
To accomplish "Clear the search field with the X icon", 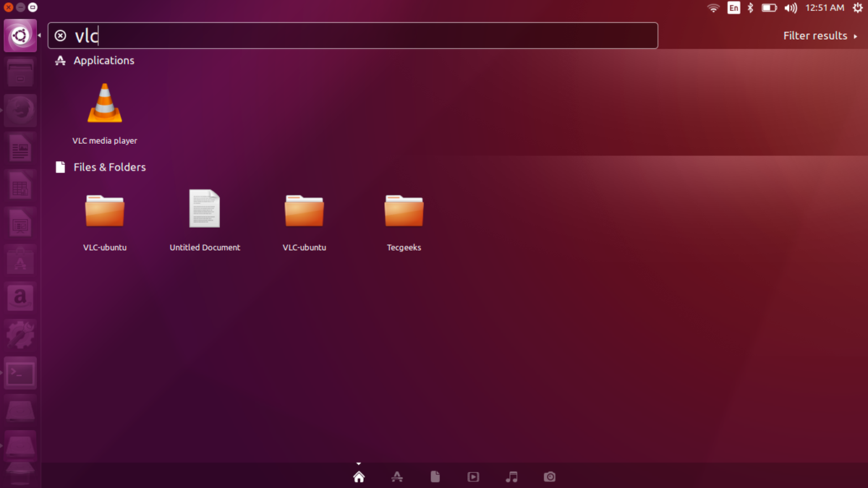I will 61,35.
